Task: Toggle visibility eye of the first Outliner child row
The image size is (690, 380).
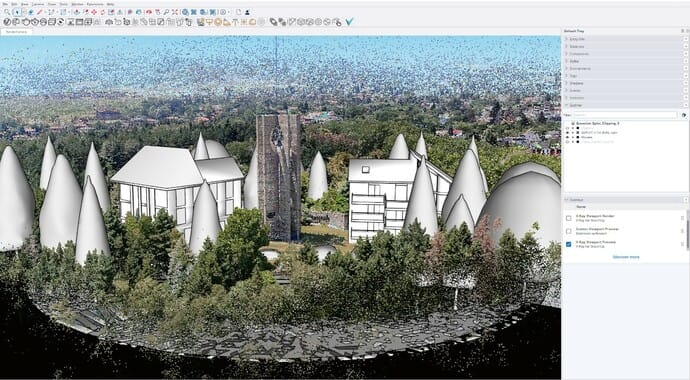Action: pyautogui.click(x=567, y=128)
